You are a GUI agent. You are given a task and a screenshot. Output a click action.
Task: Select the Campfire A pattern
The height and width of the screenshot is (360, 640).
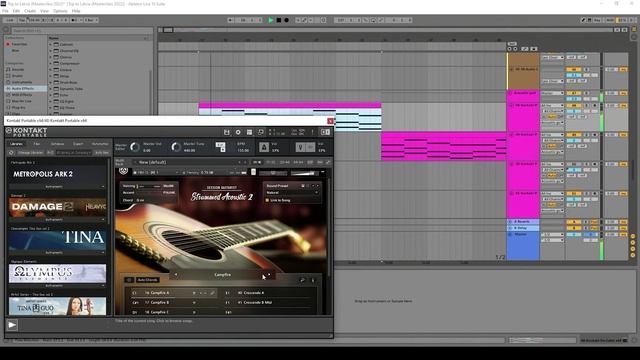point(159,293)
